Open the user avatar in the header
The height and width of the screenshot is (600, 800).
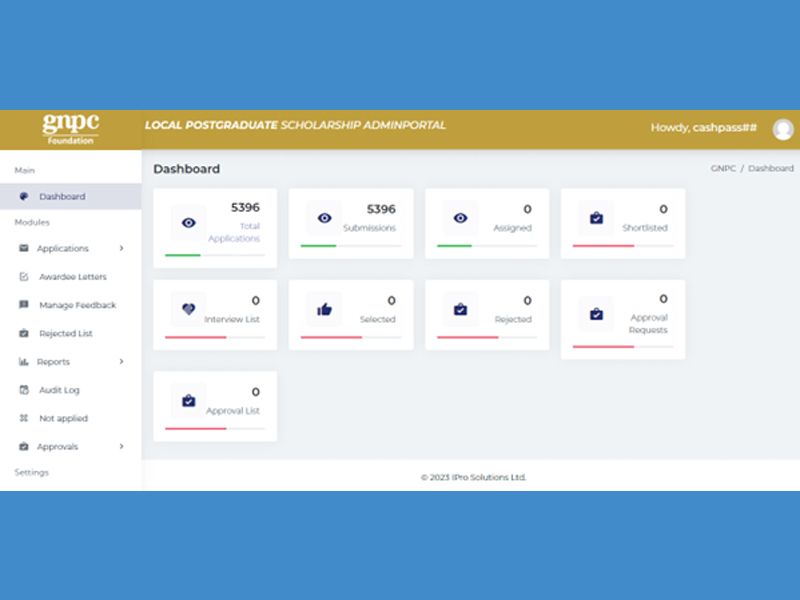(783, 129)
